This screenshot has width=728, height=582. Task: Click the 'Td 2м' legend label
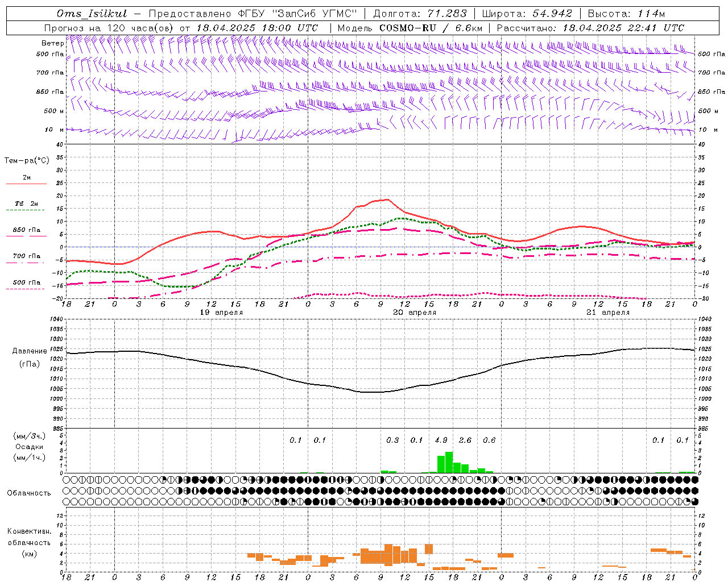coord(27,203)
